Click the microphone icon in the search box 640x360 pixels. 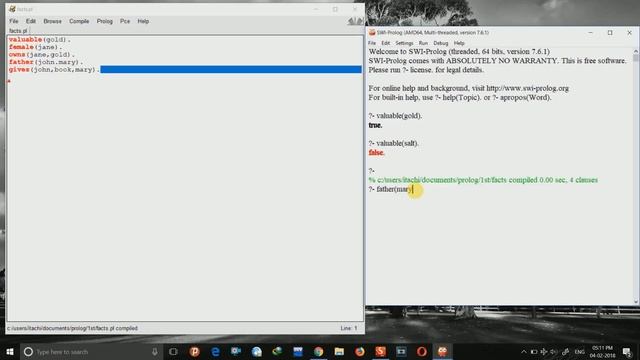[155, 351]
